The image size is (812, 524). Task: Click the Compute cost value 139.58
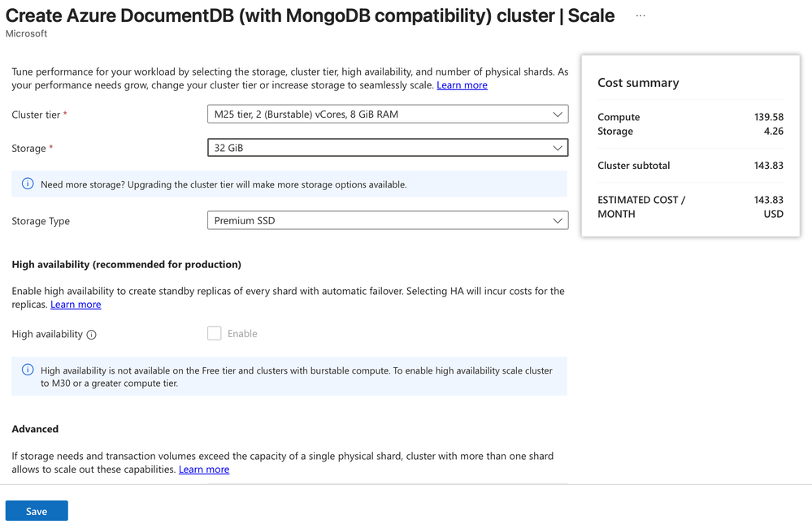click(768, 117)
